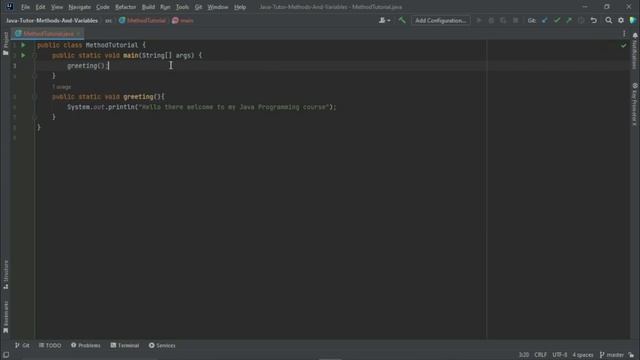This screenshot has height=360, width=640.
Task: Open the editor tabs more-options menu
Action: tap(624, 34)
